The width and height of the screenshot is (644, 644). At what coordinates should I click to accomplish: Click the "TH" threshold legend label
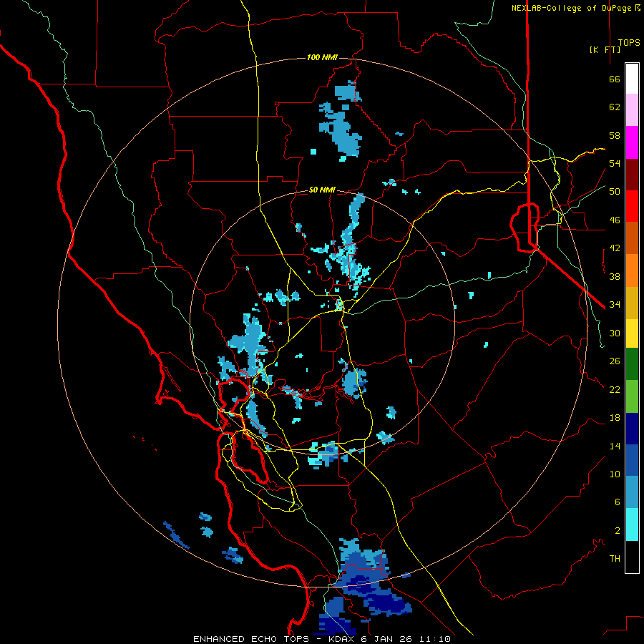pyautogui.click(x=615, y=559)
